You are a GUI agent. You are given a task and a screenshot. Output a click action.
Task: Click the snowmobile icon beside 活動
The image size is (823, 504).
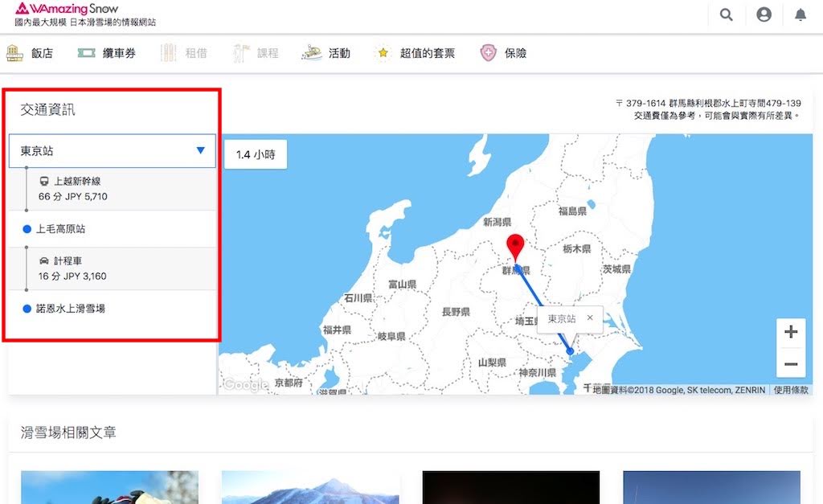tap(312, 52)
